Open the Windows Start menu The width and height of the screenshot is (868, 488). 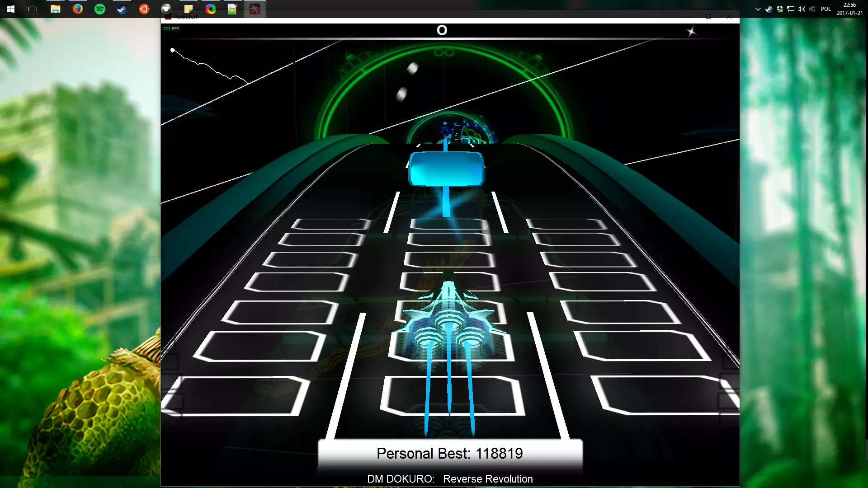(11, 9)
